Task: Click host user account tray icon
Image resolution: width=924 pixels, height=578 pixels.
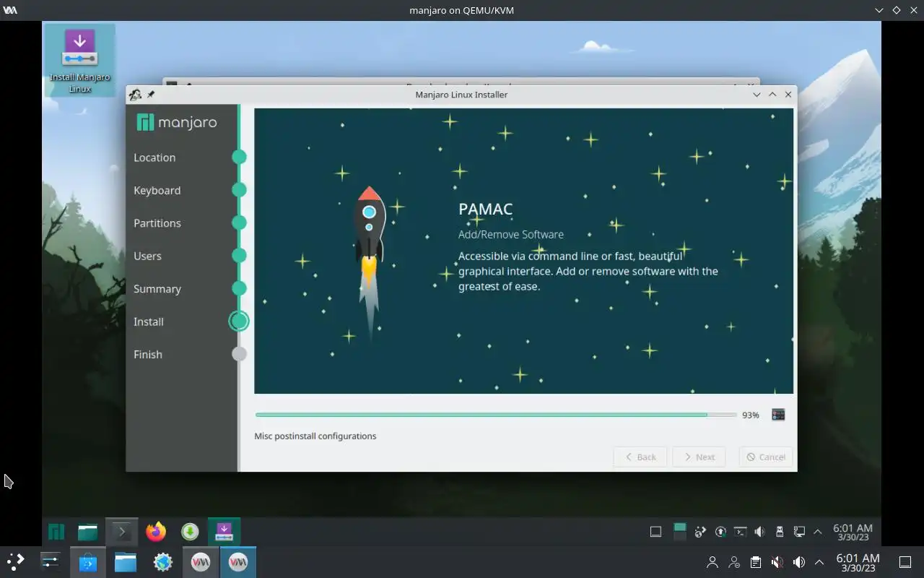Action: [712, 562]
